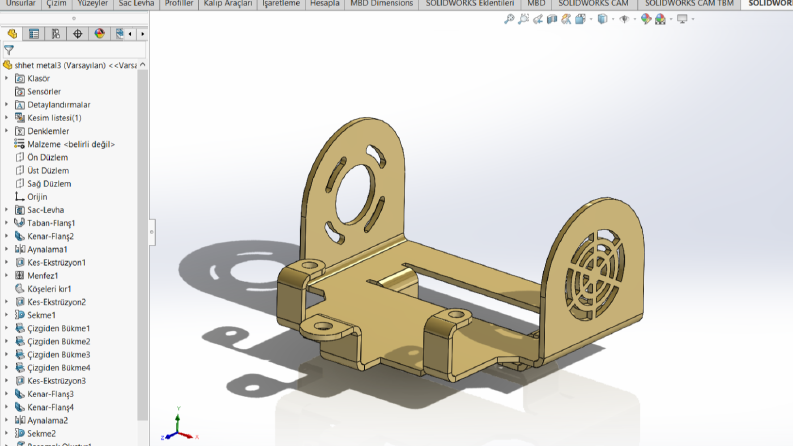The image size is (793, 446).
Task: Select Köşeleri kır1 feature
Action: pyautogui.click(x=49, y=289)
